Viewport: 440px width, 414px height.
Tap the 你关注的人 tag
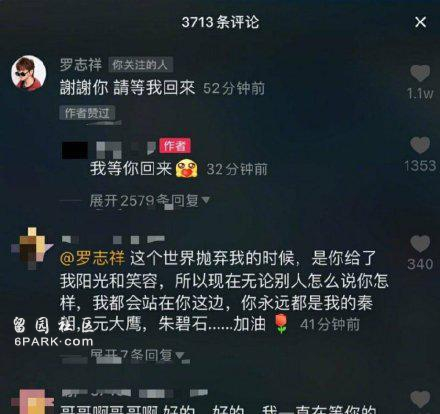[x=140, y=65]
